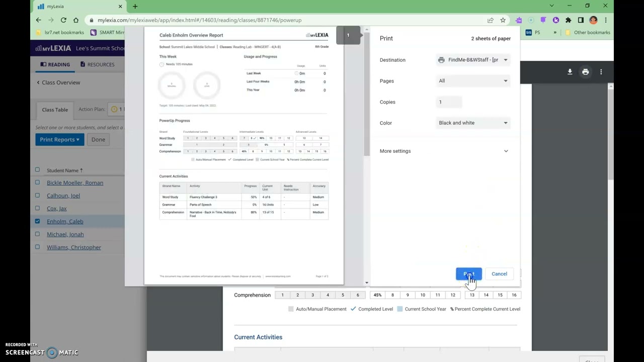Click the purple pin extension icon
This screenshot has width=644, height=362.
pyautogui.click(x=543, y=20)
